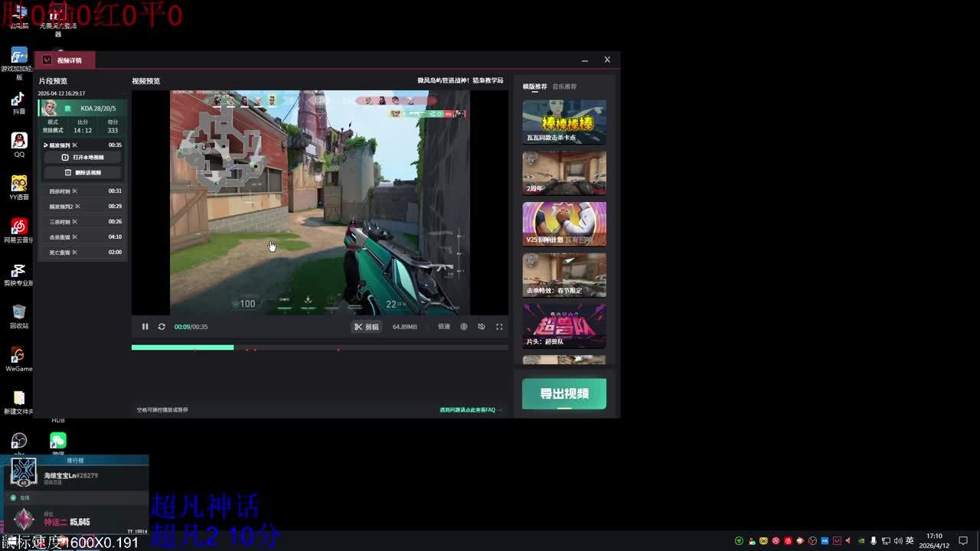Seek on the green video progress bar
This screenshot has height=551, width=980.
click(x=319, y=347)
